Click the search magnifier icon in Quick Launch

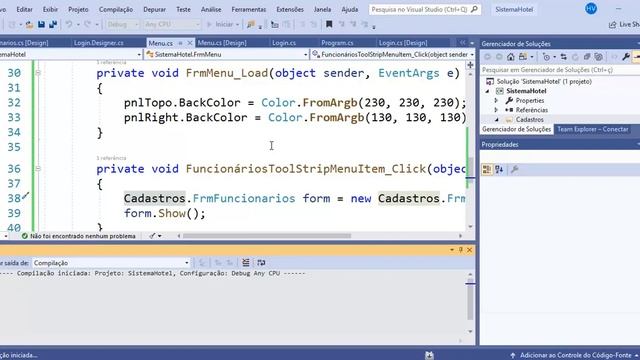tap(474, 9)
